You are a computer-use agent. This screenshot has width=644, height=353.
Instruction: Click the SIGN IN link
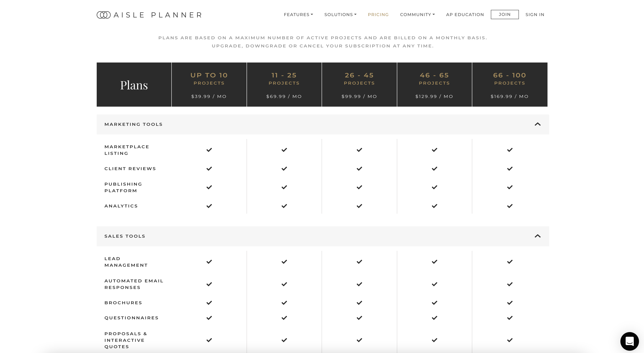[x=535, y=15]
